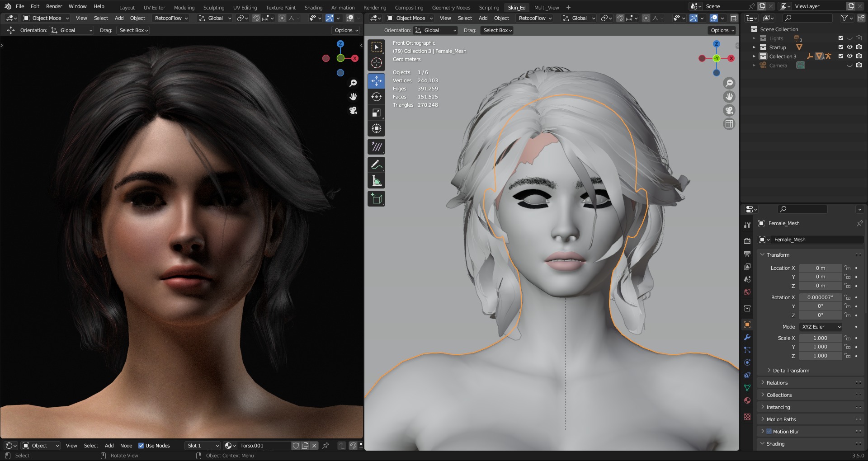Open the Slot 1 material slot dropdown
The height and width of the screenshot is (461, 868).
point(203,446)
